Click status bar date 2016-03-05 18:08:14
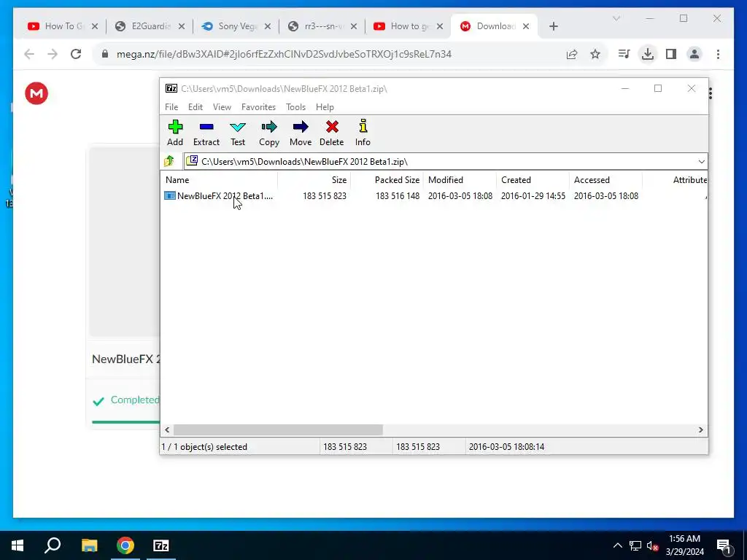The height and width of the screenshot is (560, 747). pos(506,447)
